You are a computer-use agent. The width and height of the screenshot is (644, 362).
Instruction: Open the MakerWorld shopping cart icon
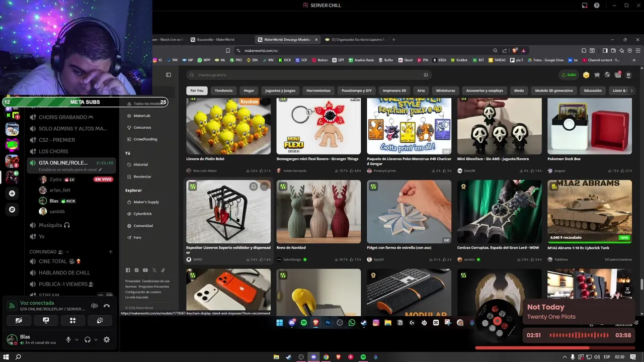597,75
